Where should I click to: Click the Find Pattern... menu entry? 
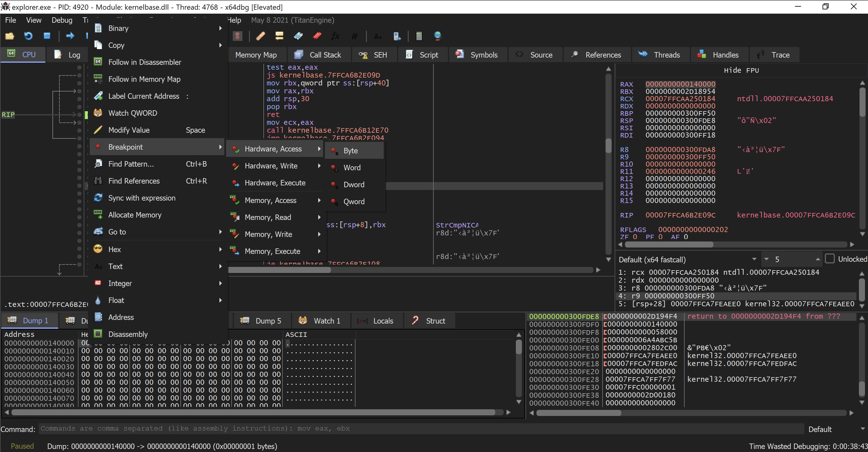point(158,164)
